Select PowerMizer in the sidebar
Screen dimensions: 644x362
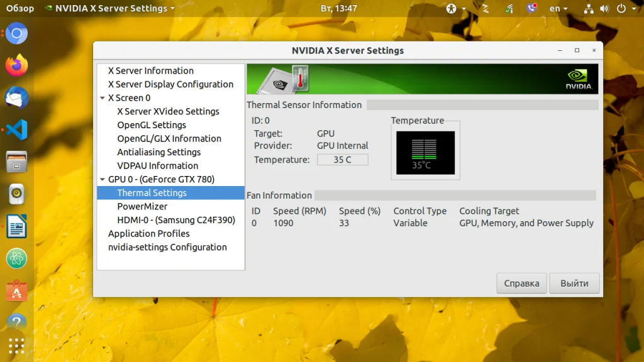point(142,206)
